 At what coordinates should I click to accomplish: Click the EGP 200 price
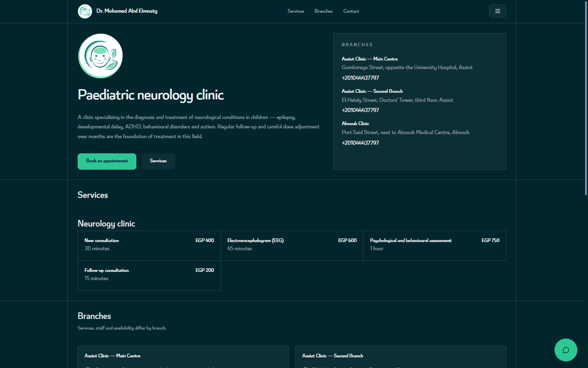pyautogui.click(x=205, y=270)
